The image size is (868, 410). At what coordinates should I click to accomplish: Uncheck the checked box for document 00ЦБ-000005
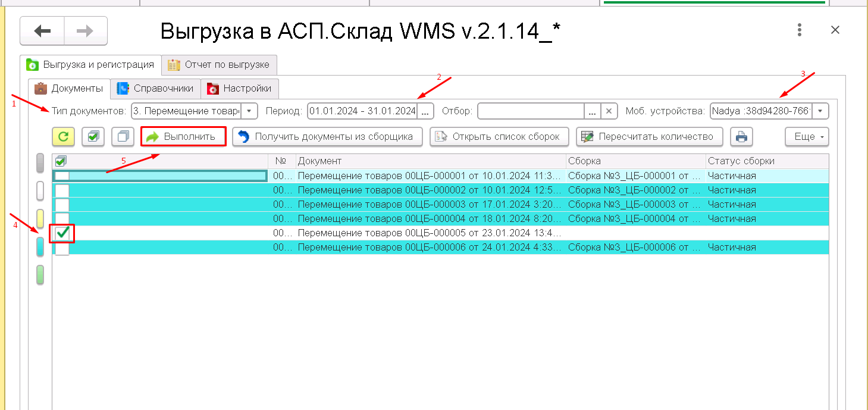[62, 233]
